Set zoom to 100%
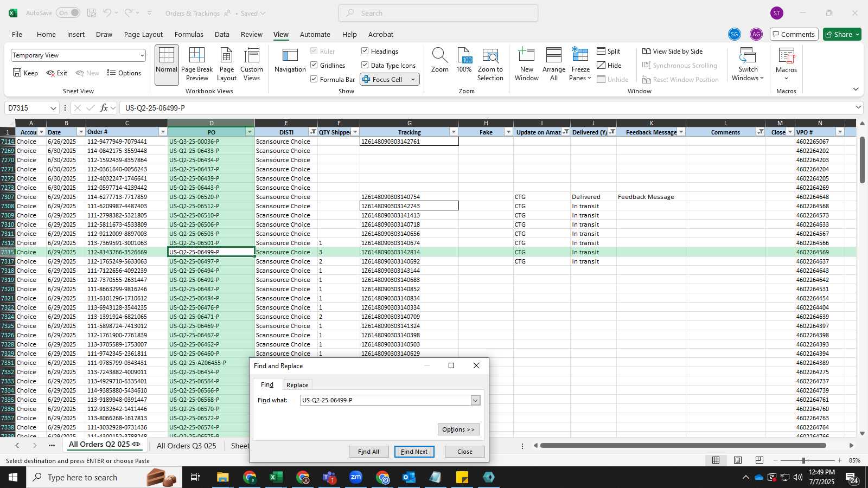Viewport: 868px width, 488px height. pos(464,61)
